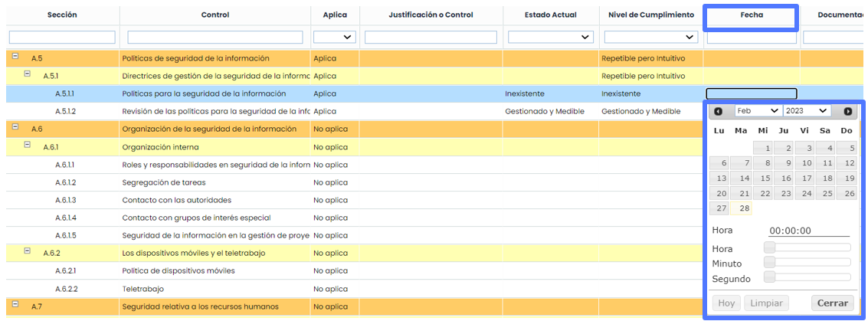Select day 15 in the calendar
The height and width of the screenshot is (321, 868).
pos(762,178)
